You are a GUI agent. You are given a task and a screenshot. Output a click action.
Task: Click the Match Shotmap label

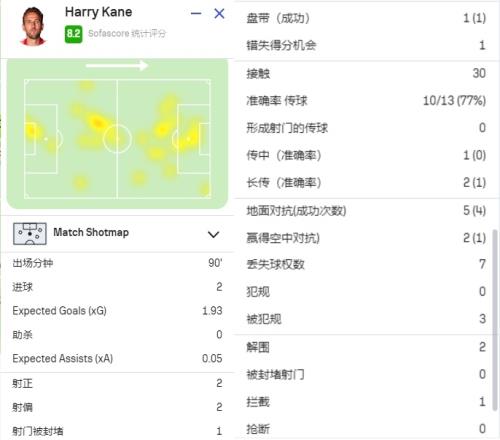coord(91,232)
